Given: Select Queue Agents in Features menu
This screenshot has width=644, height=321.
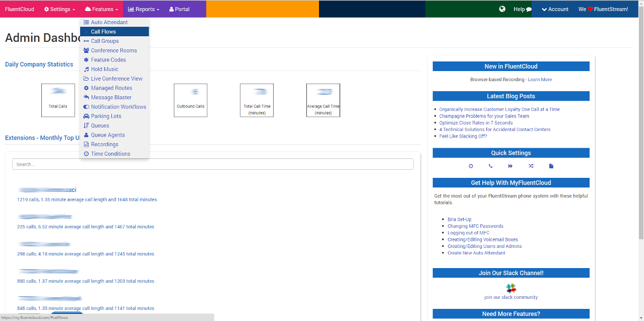Looking at the screenshot, I should pyautogui.click(x=108, y=135).
